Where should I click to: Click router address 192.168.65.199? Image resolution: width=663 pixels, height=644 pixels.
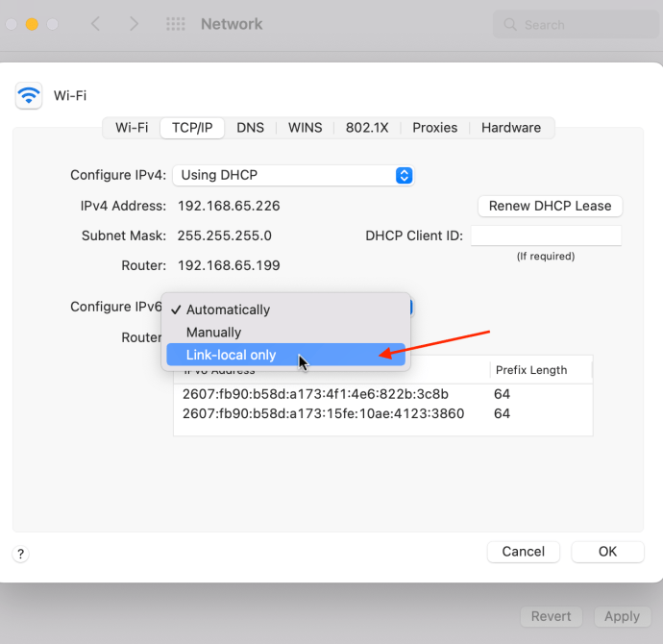229,265
